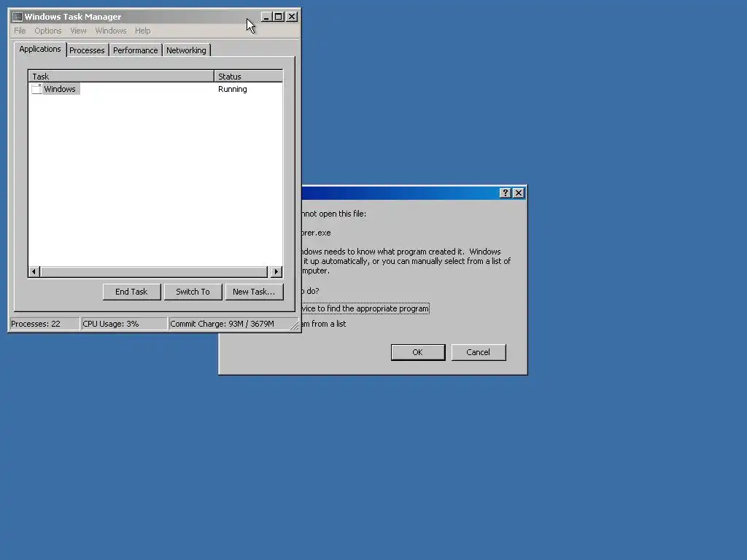Open the Options menu in Task Manager
The image size is (747, 560).
47,31
